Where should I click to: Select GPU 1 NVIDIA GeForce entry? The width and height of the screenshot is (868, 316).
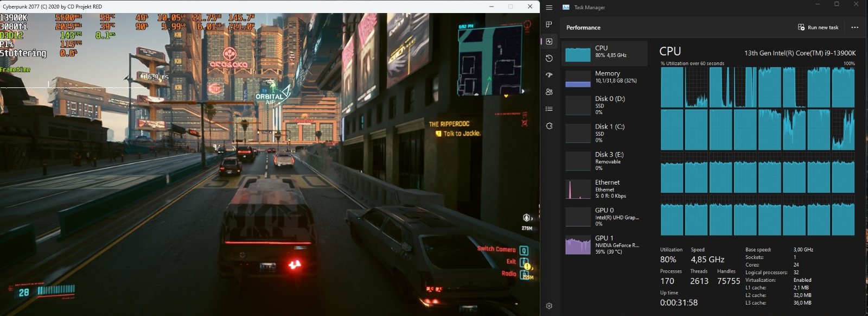point(604,245)
